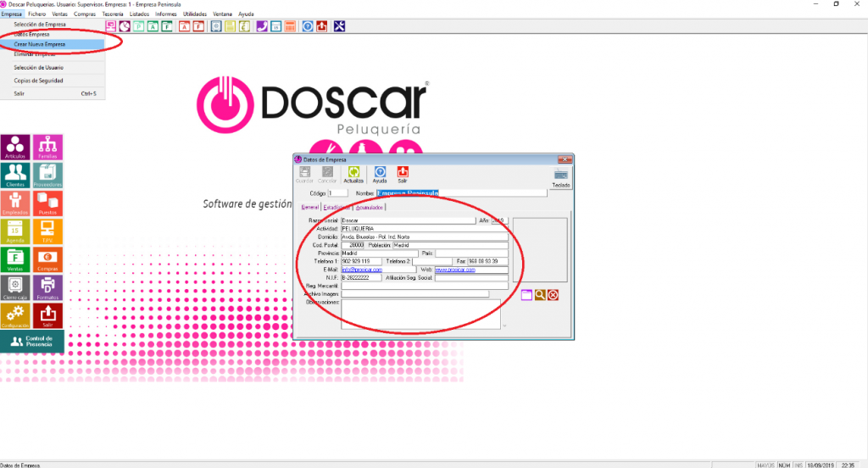Open the Familias tile
Image resolution: width=868 pixels, height=468 pixels.
[x=47, y=148]
